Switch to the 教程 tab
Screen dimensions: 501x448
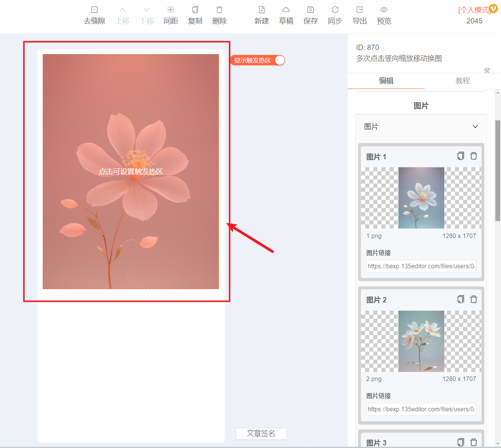[x=463, y=81]
